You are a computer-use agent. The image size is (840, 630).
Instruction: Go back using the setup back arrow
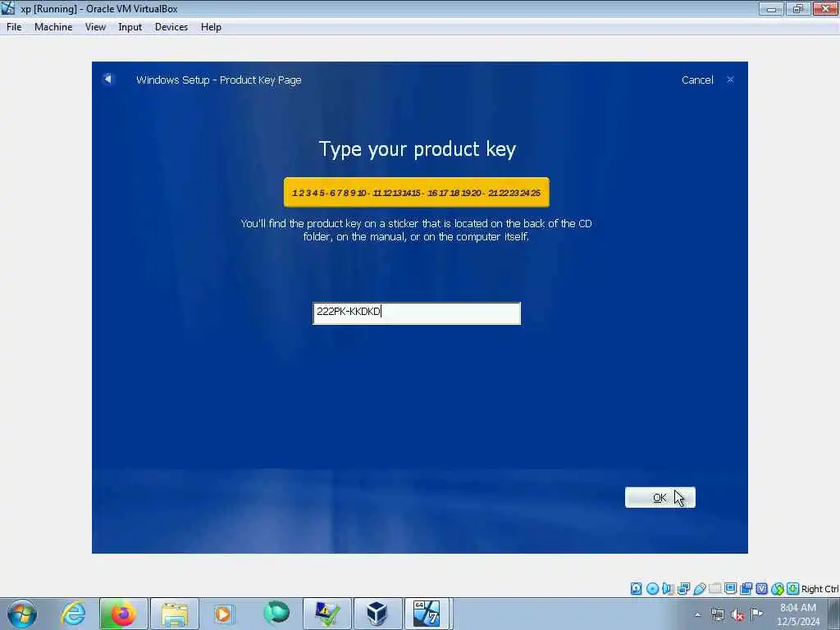107,80
